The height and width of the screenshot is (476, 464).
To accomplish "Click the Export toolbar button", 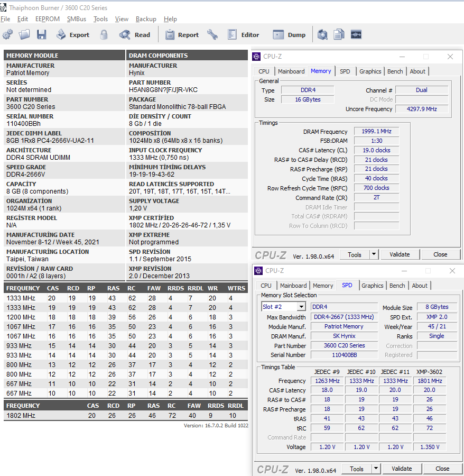I will (x=73, y=35).
